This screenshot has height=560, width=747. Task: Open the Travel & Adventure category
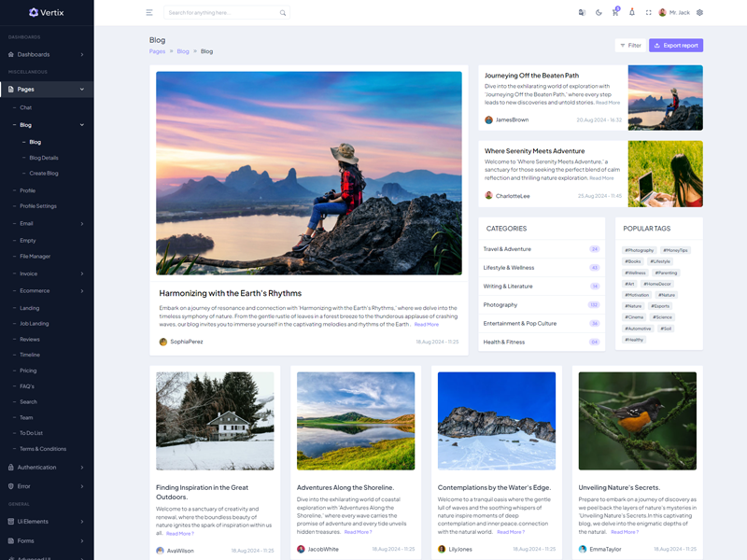click(507, 249)
